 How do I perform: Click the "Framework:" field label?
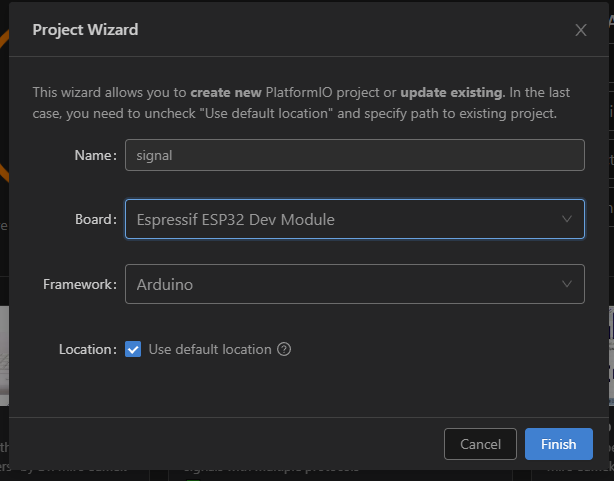coord(80,284)
